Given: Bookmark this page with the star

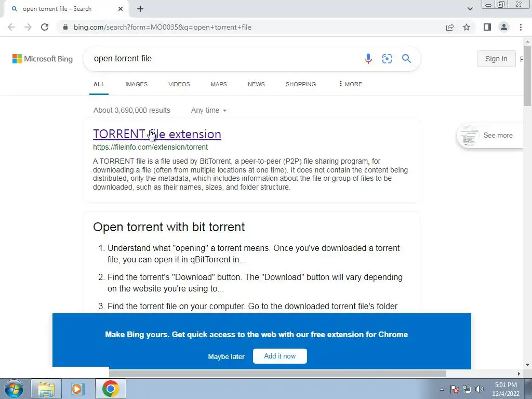Looking at the screenshot, I should 467,27.
